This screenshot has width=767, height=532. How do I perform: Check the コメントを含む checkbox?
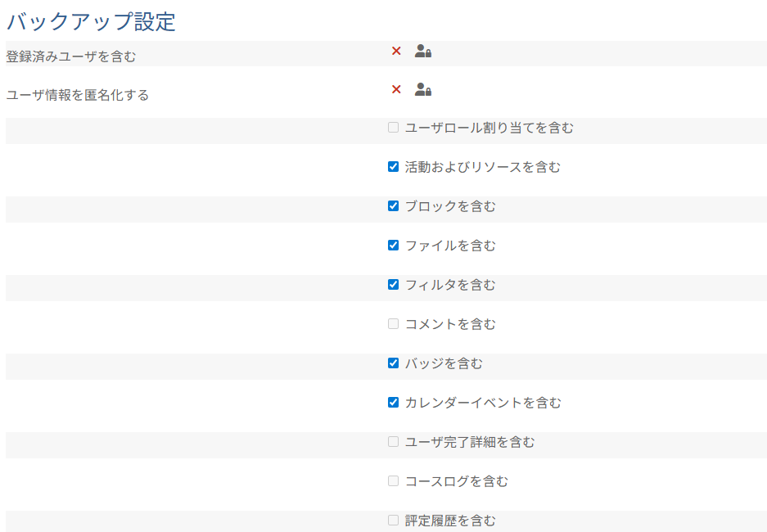[393, 324]
